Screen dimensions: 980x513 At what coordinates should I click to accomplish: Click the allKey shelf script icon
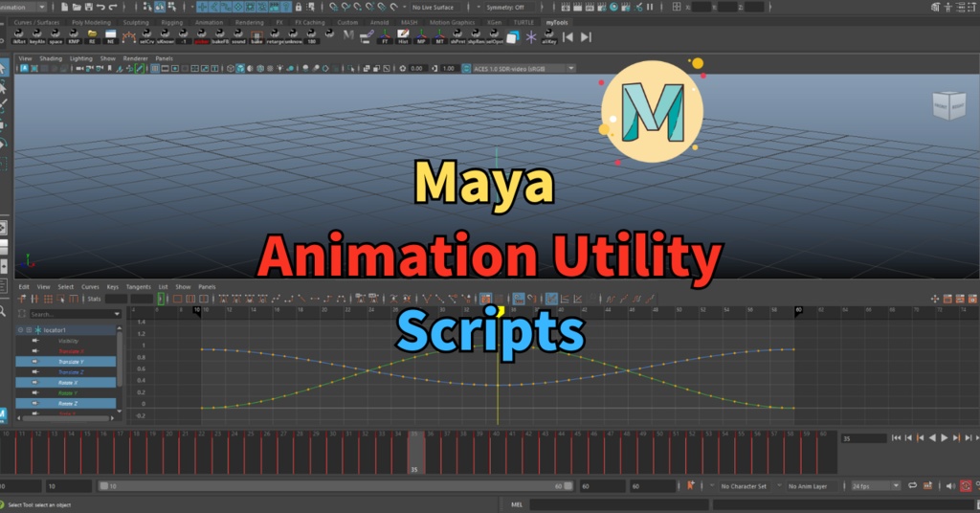(548, 37)
